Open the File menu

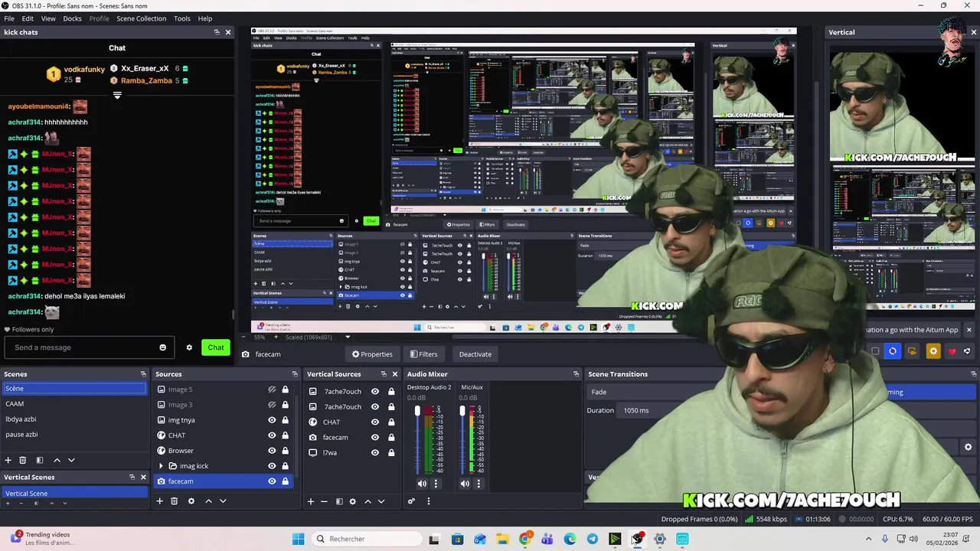[9, 18]
